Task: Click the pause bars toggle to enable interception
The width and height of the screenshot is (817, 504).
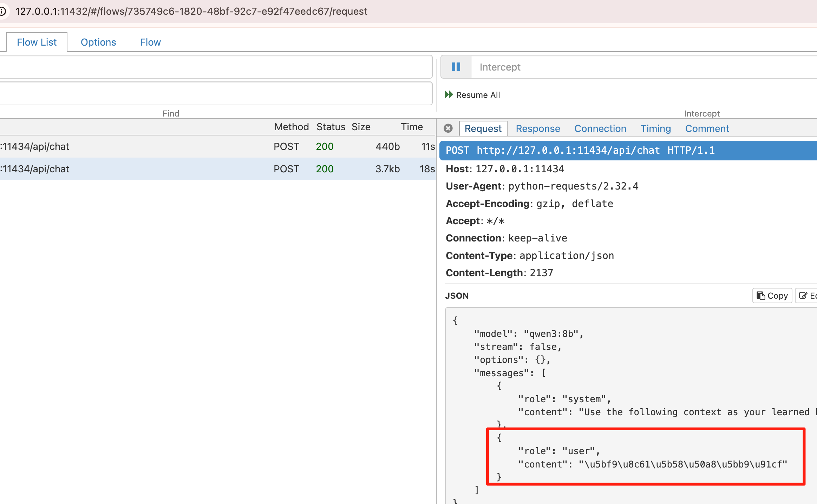Action: coord(456,67)
